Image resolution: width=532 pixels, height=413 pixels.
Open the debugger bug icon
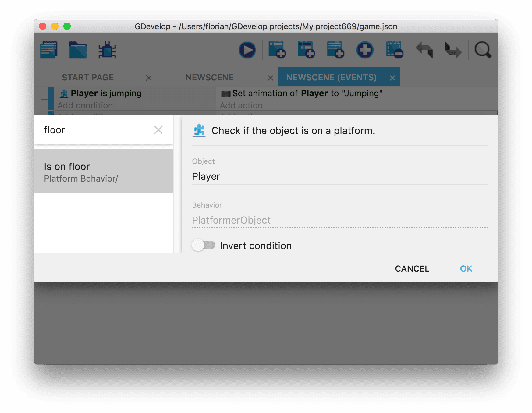107,50
